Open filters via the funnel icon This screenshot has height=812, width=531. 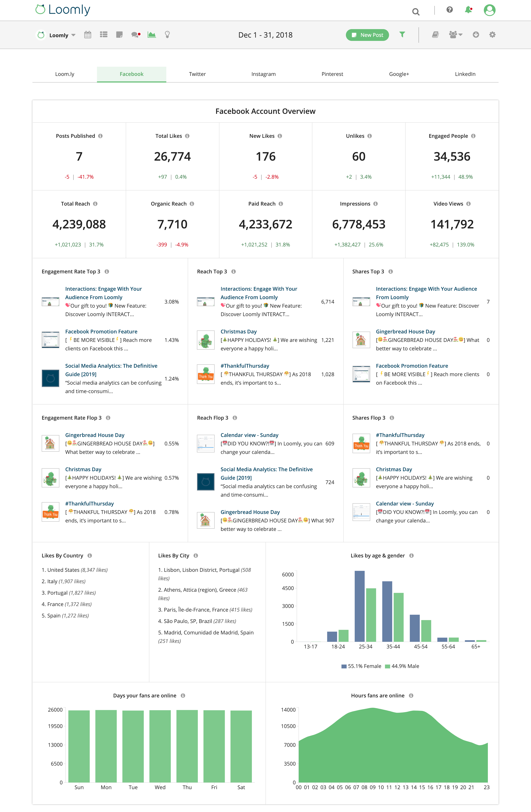[402, 34]
